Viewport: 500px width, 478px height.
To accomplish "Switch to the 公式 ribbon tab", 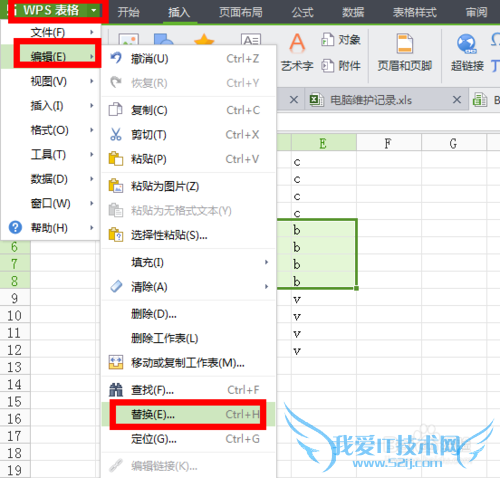I will 302,12.
